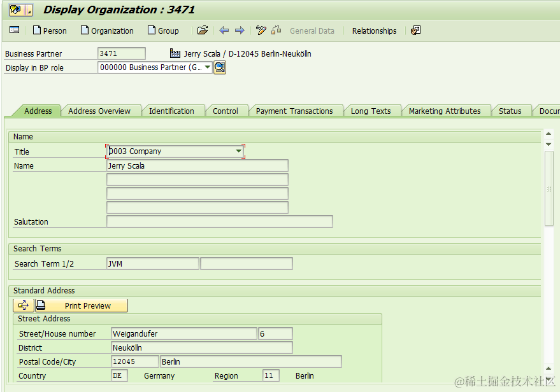Click the greyed General Data button

312,31
